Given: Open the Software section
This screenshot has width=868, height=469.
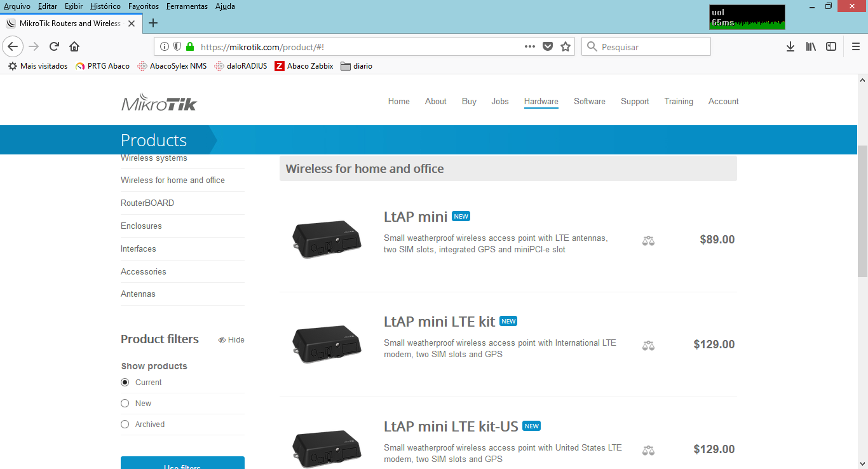Looking at the screenshot, I should pyautogui.click(x=590, y=102).
